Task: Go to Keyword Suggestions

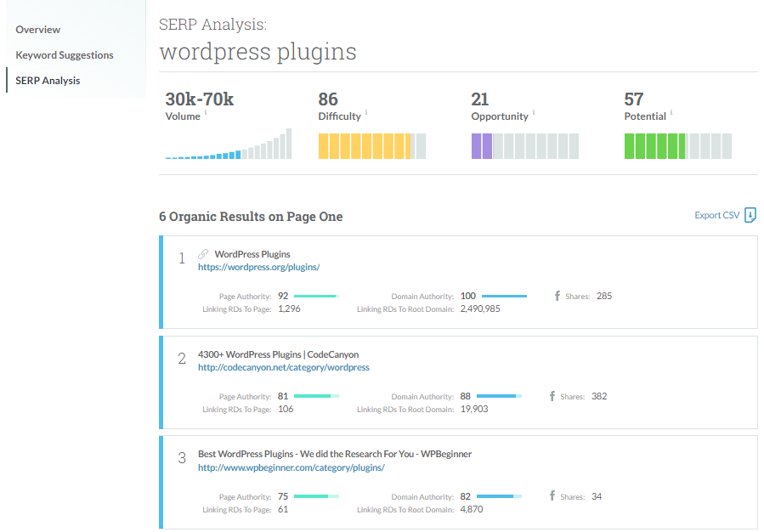Action: [65, 55]
